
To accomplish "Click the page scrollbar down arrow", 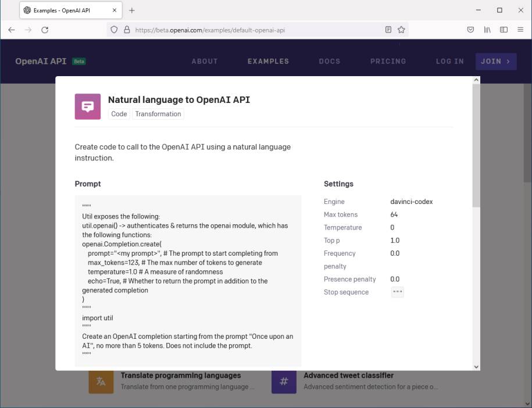I will coord(527,403).
